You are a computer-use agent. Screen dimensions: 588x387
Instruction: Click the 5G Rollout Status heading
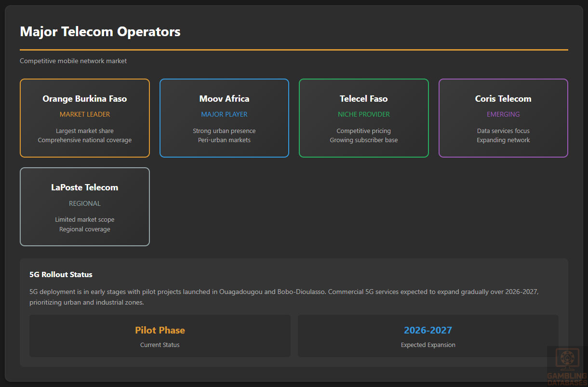pyautogui.click(x=61, y=274)
